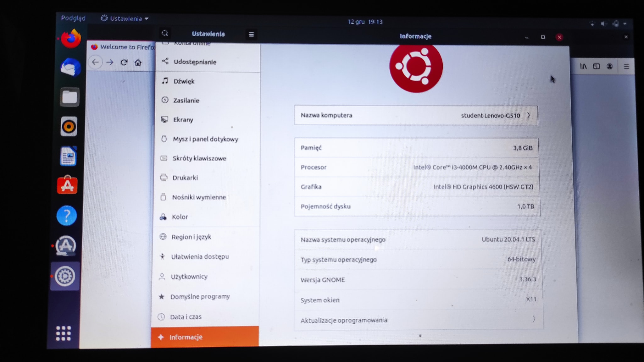Click Podgląd activities button

[x=73, y=18]
